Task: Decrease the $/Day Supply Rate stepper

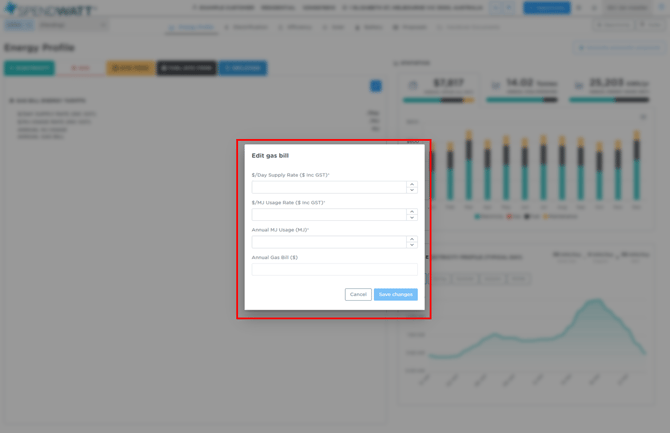Action: (x=411, y=190)
